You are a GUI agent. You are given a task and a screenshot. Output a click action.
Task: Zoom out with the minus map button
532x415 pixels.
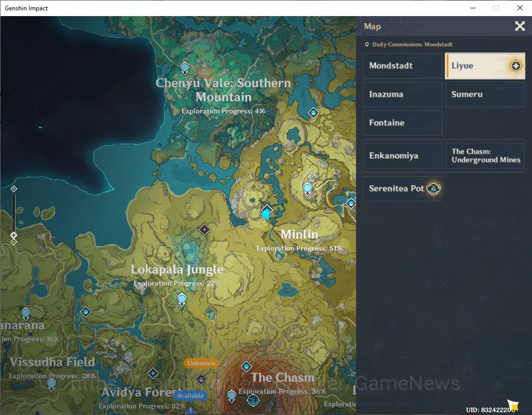coord(13,242)
